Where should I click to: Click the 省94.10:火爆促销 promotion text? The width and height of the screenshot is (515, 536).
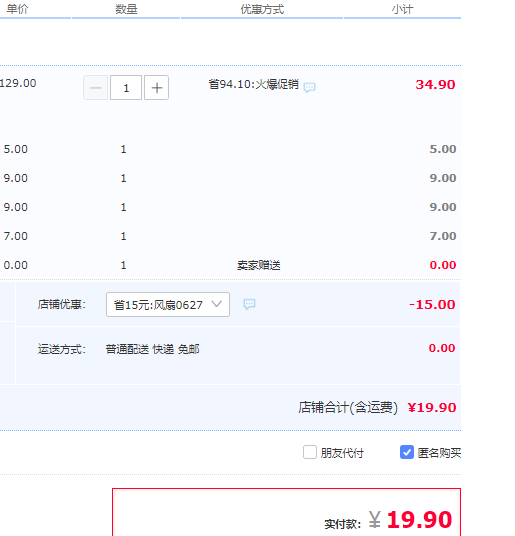(254, 84)
